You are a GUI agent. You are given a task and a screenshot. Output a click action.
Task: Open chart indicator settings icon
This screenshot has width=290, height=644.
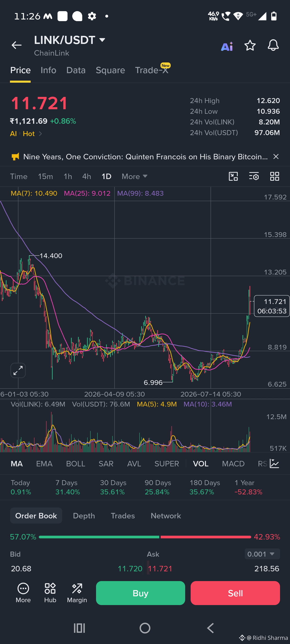(x=254, y=176)
